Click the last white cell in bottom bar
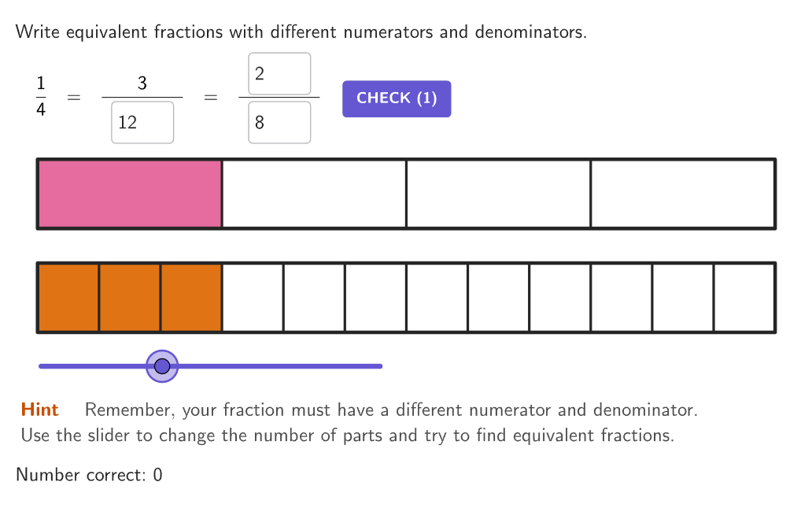This screenshot has width=812, height=508. [744, 298]
